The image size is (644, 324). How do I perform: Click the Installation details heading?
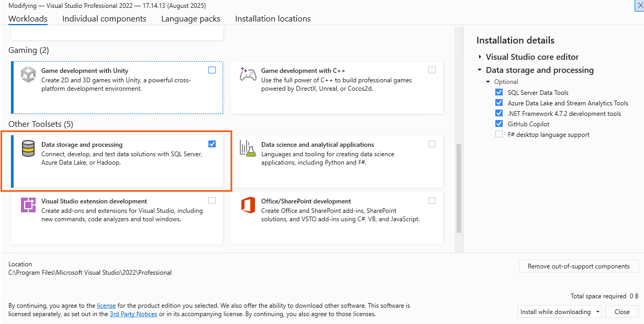click(515, 40)
